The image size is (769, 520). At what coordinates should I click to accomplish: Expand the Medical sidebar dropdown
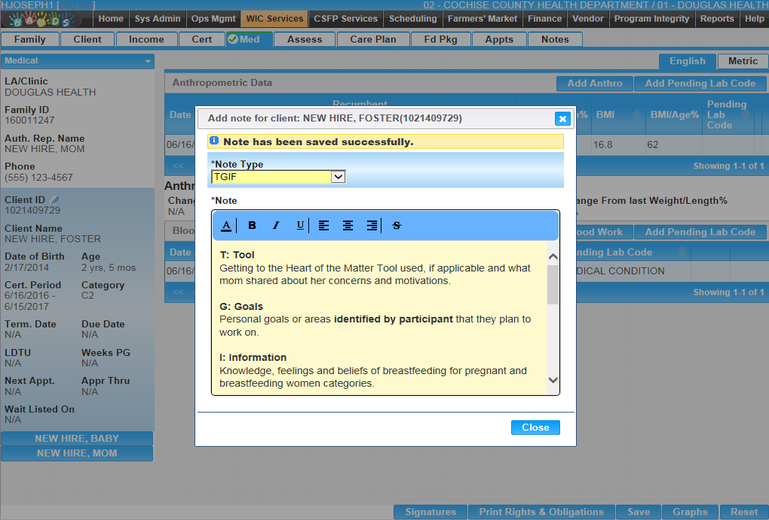pos(148,61)
